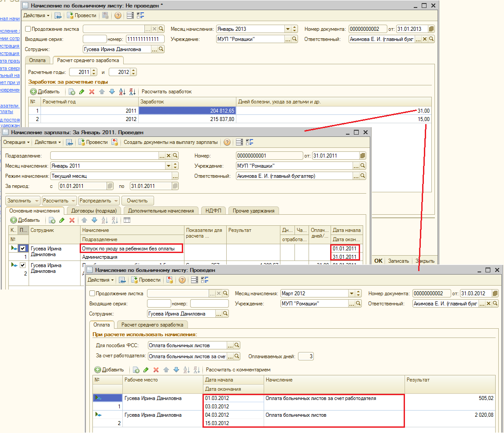This screenshot has width=504, height=433.
Task: Click the Рассчитать заработок button
Action: [166, 92]
